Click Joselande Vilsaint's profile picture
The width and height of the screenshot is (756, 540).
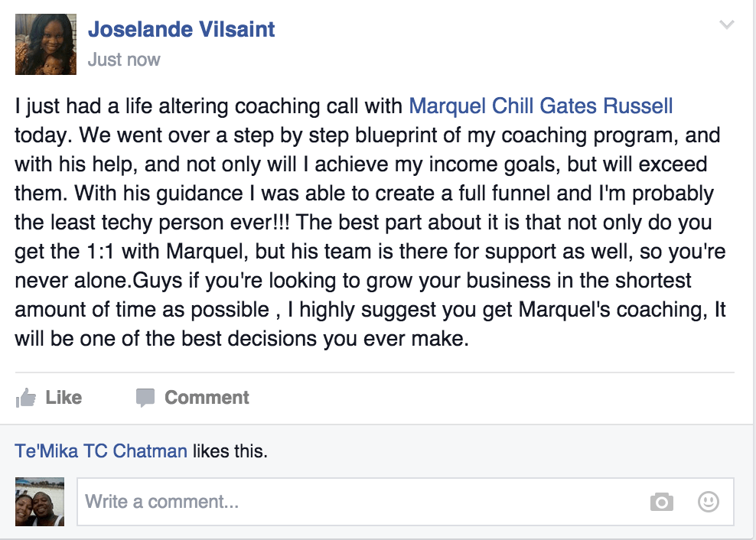pos(46,44)
